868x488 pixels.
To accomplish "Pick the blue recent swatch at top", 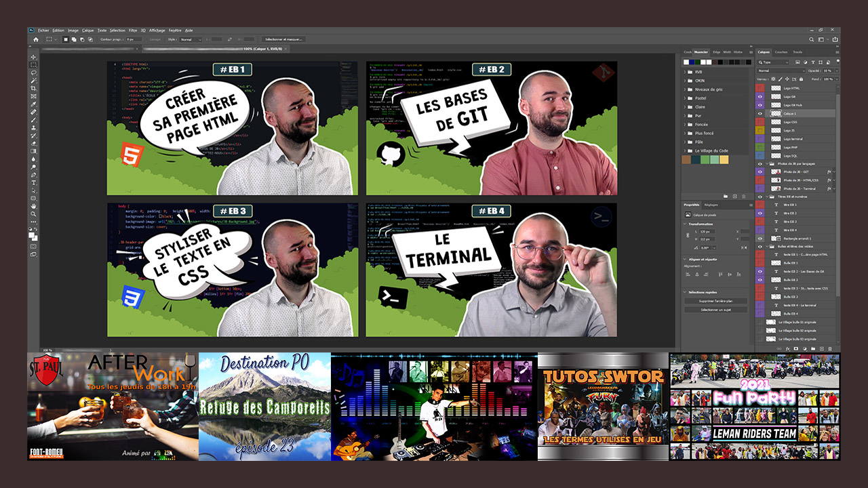I will [x=692, y=62].
